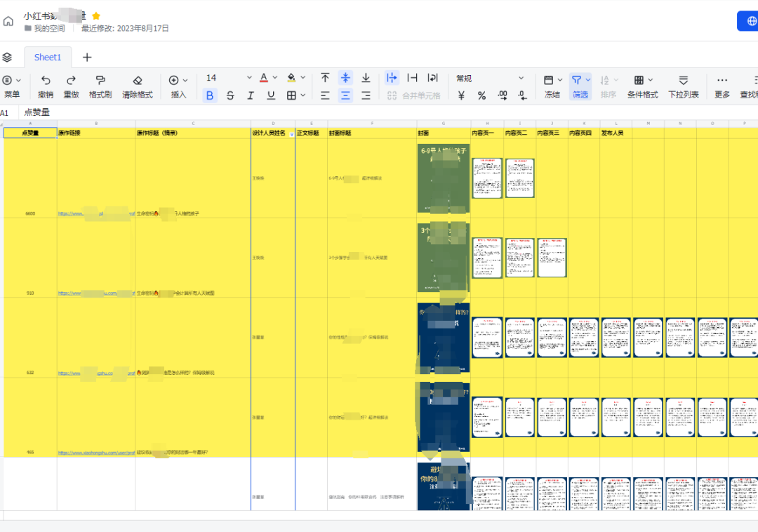Expand font color options arrow

(x=275, y=77)
